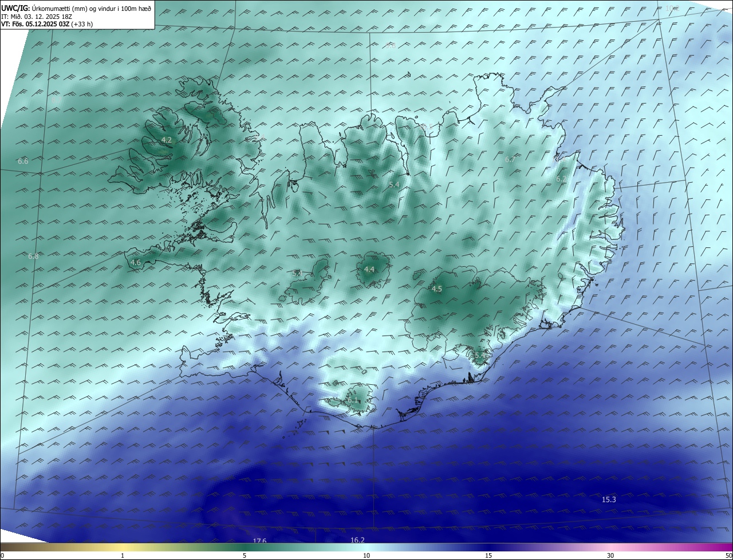Click the 6.8 value label on the map
The width and height of the screenshot is (733, 560).
[33, 256]
